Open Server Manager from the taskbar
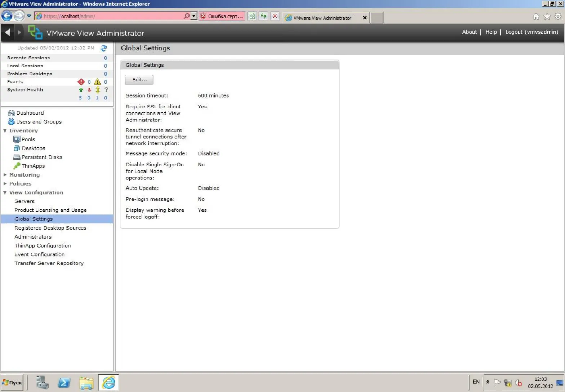Screen dimensions: 565x392 point(42,383)
